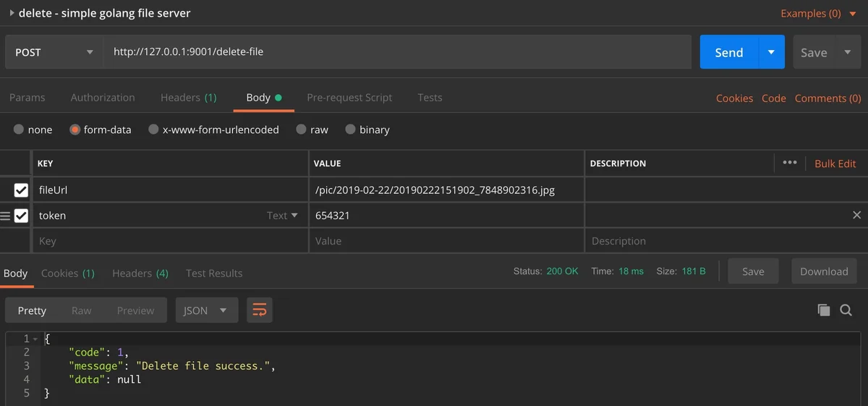Open the POST method dropdown
The height and width of the screenshot is (406, 868).
point(54,52)
